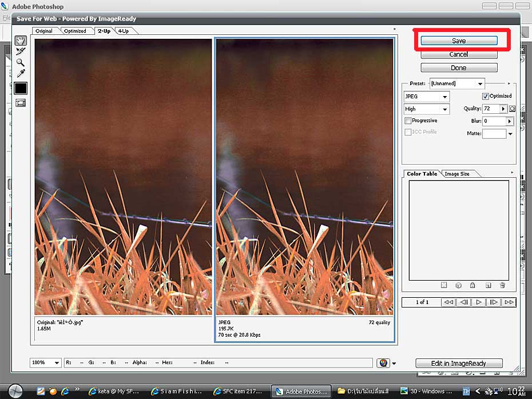Click the new color icon in Color Table
The image size is (532, 399).
tap(488, 285)
